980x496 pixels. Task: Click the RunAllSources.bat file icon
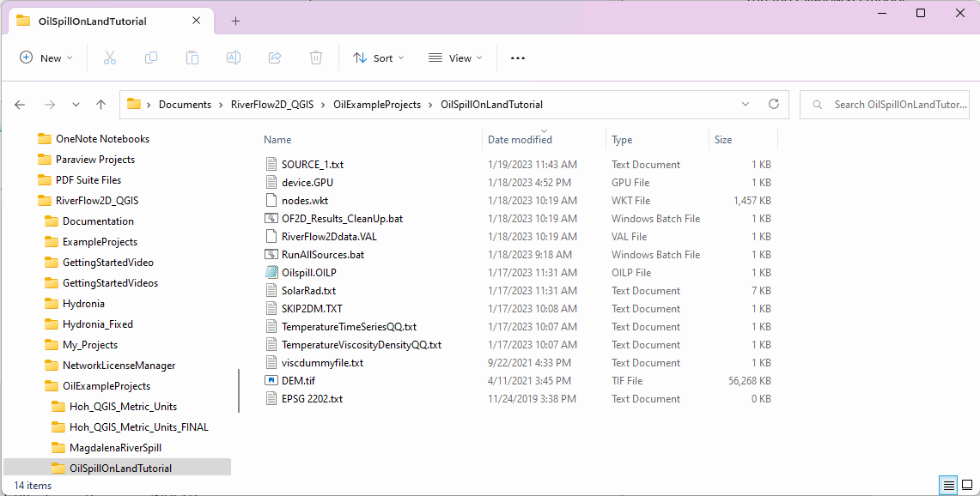click(x=271, y=254)
